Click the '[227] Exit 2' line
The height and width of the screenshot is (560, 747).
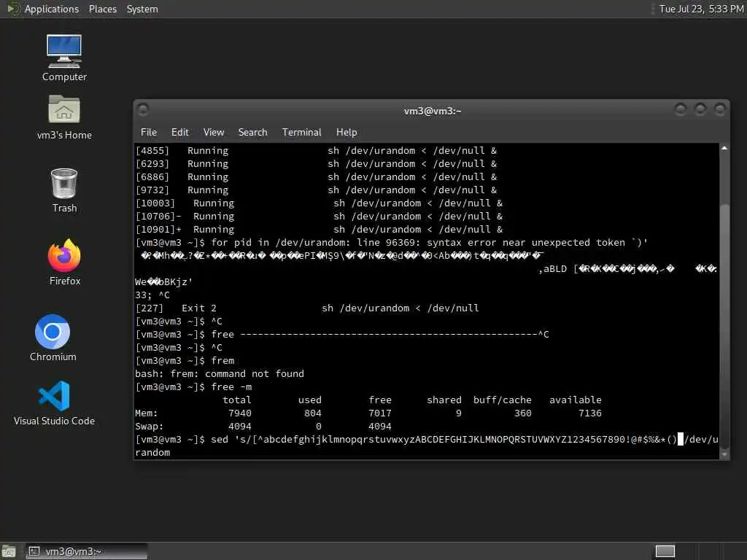307,308
